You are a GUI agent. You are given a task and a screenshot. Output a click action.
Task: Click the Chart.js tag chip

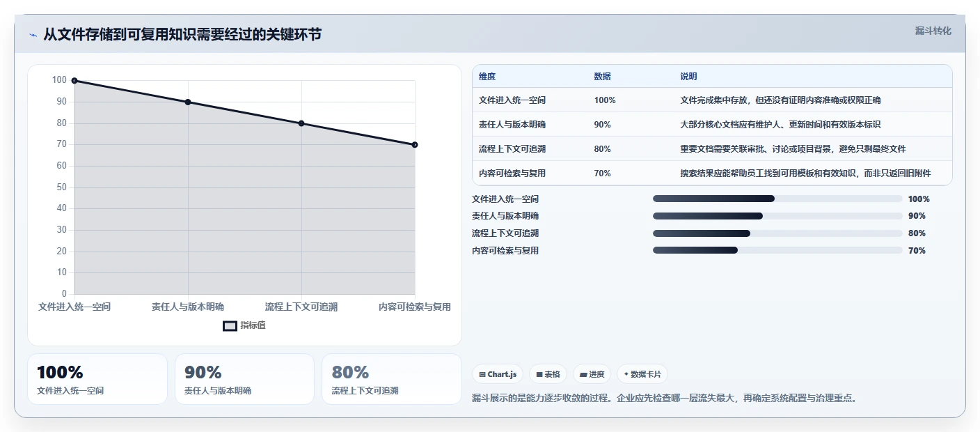(x=498, y=374)
